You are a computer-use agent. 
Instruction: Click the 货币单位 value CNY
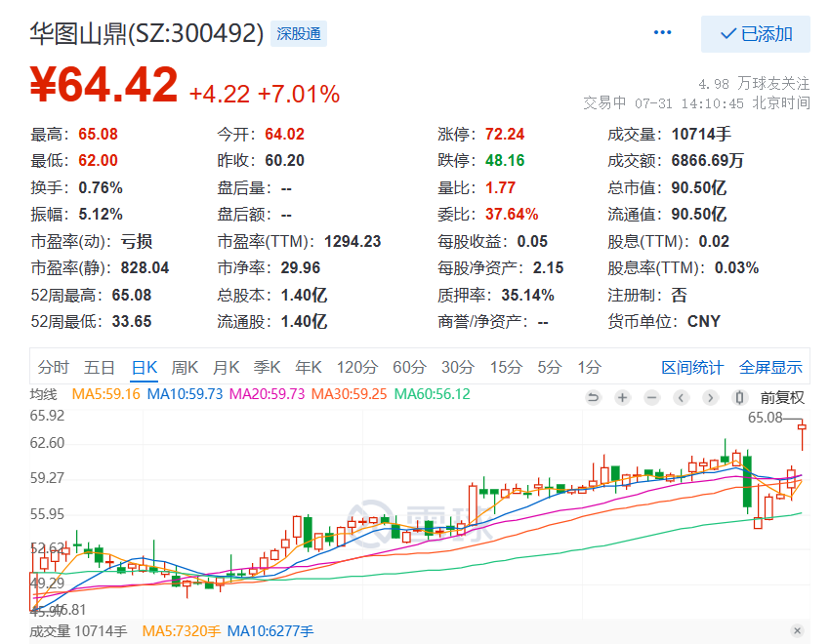(704, 321)
